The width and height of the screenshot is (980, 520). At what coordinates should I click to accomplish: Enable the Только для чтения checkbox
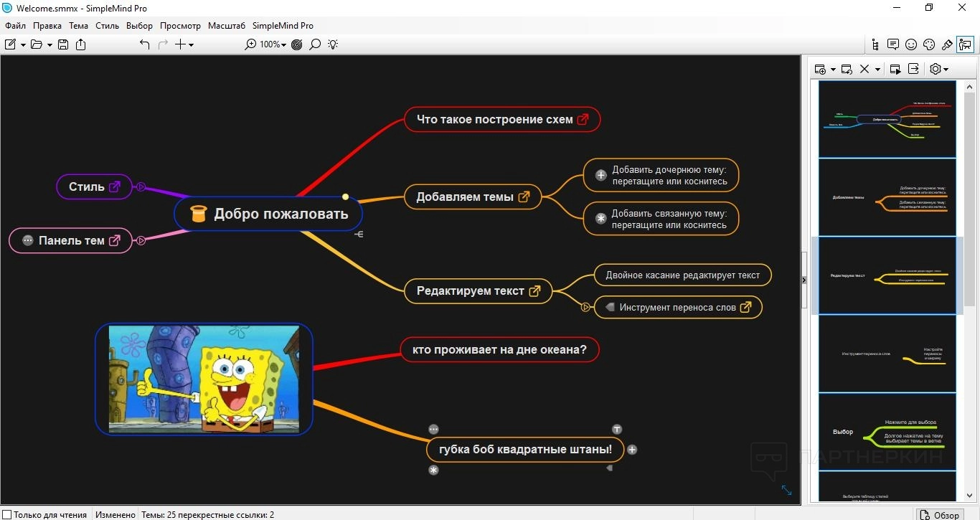[x=7, y=514]
